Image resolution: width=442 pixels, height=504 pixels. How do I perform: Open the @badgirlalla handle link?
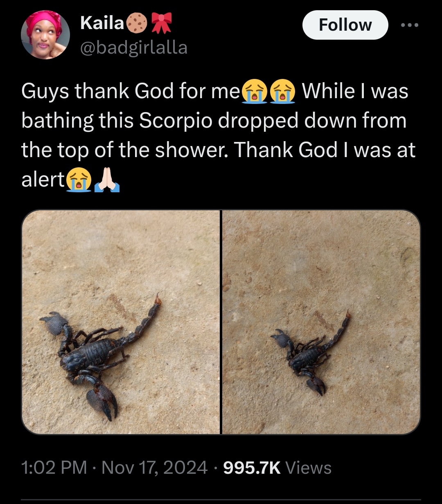coord(133,48)
